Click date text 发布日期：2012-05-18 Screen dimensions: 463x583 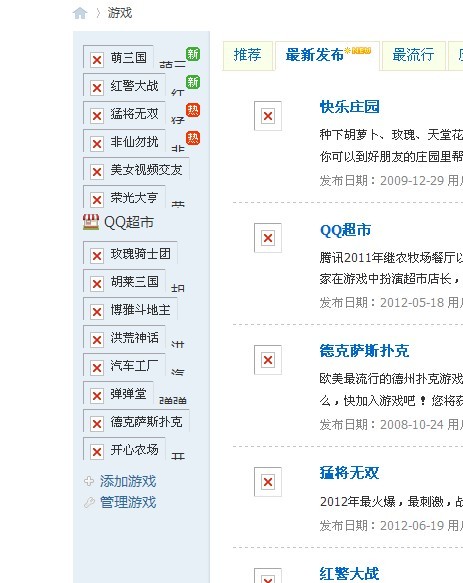pos(382,303)
